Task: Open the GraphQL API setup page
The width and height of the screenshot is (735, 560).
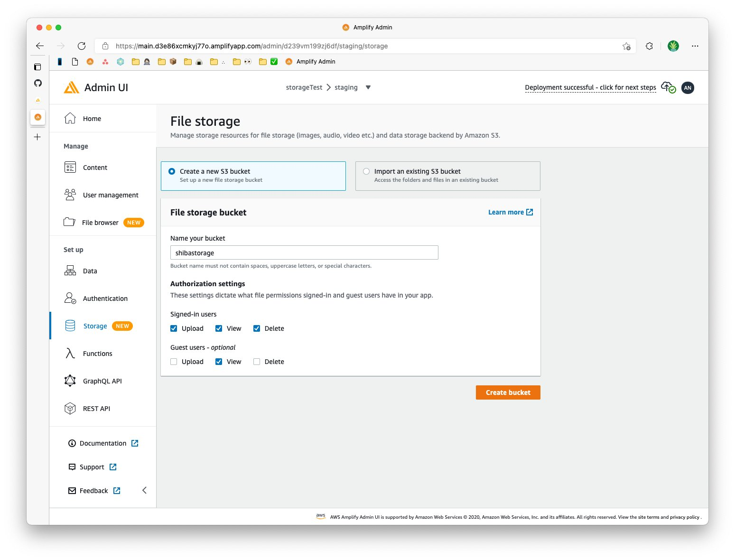Action: [x=103, y=381]
